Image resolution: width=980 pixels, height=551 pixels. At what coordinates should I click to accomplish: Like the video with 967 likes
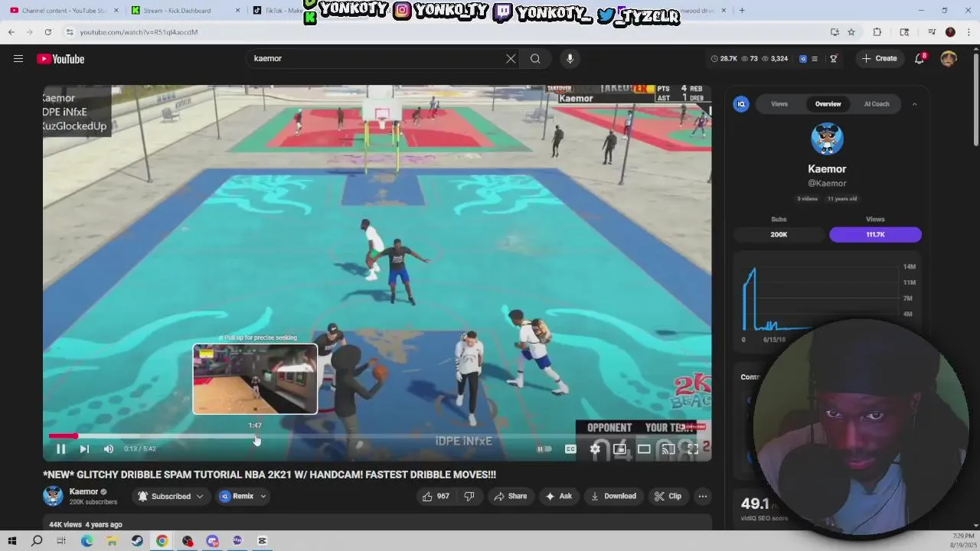click(x=436, y=496)
